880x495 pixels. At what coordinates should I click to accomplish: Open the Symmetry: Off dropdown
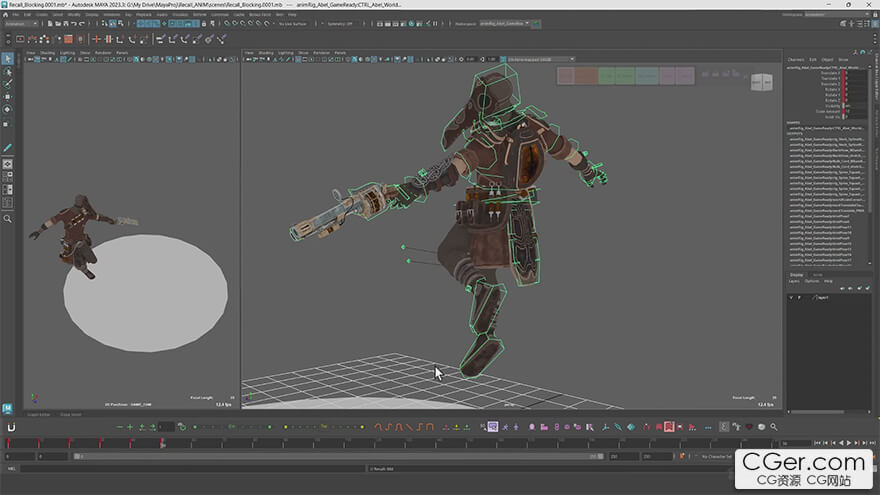click(341, 24)
